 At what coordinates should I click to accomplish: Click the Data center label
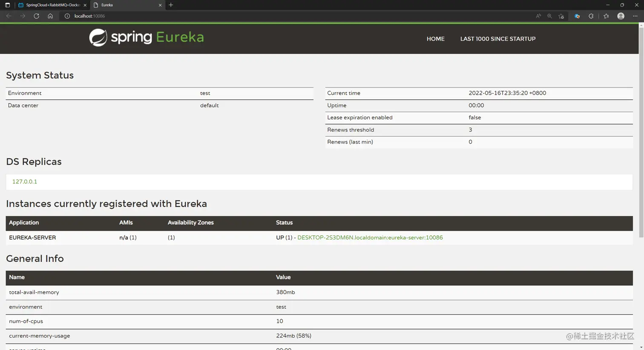tap(23, 105)
